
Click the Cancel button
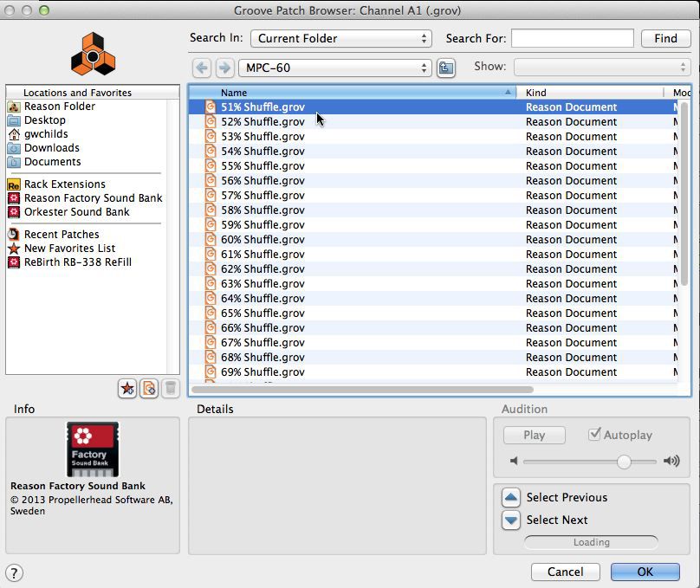[565, 572]
